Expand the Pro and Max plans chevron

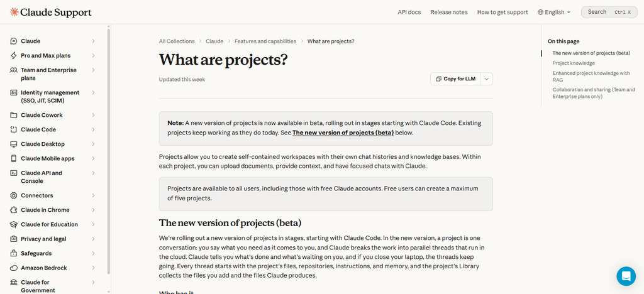point(93,55)
